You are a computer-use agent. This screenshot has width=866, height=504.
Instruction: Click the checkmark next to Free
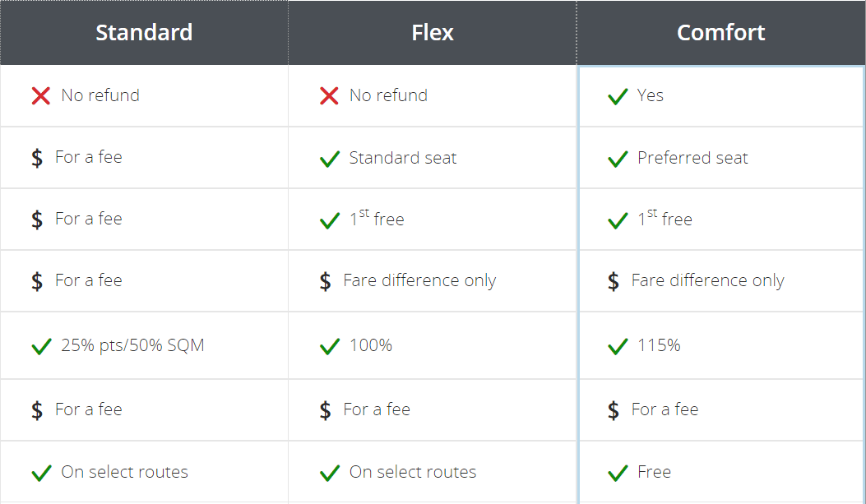pos(618,473)
